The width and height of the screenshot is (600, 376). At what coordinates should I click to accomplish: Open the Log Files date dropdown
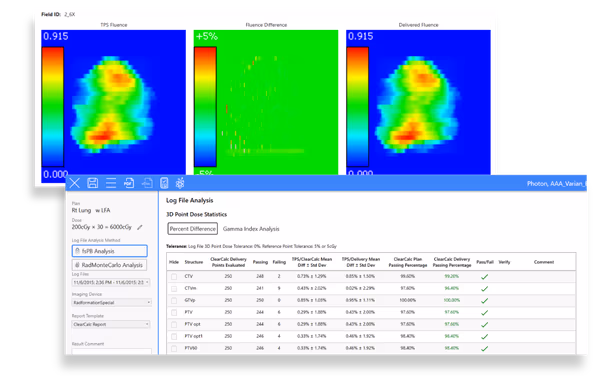(x=111, y=282)
